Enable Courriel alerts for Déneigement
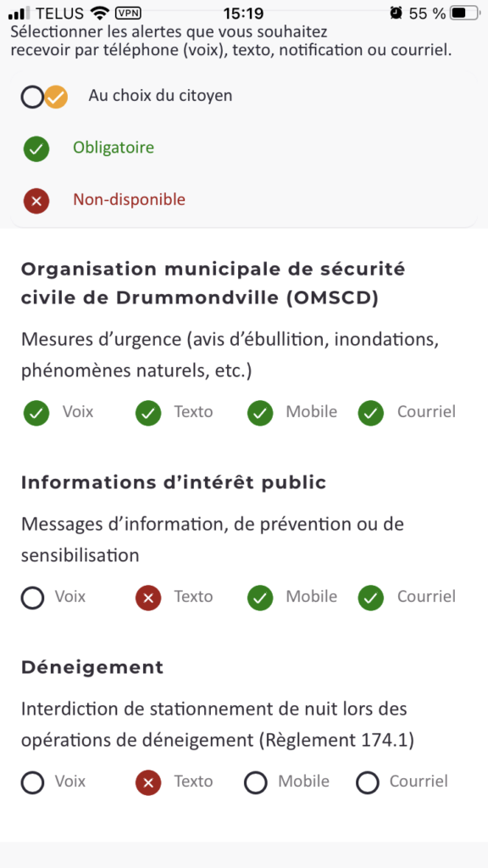This screenshot has height=868, width=488. 368,782
